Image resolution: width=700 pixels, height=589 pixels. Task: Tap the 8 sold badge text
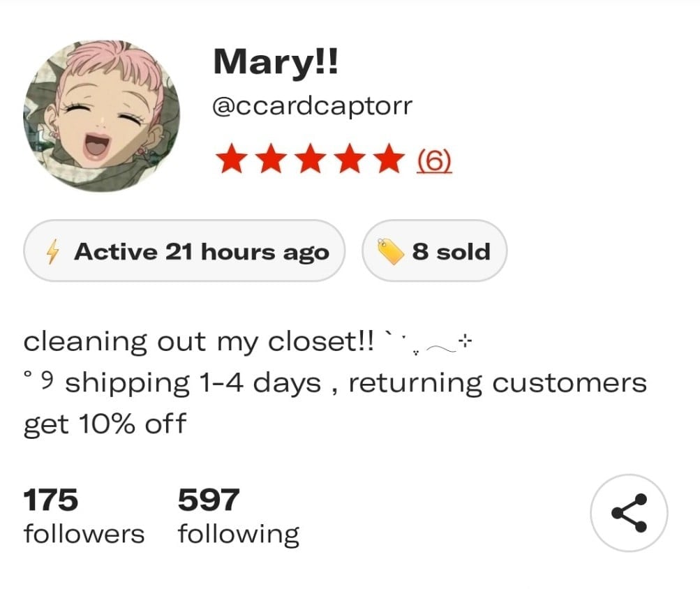tap(451, 251)
